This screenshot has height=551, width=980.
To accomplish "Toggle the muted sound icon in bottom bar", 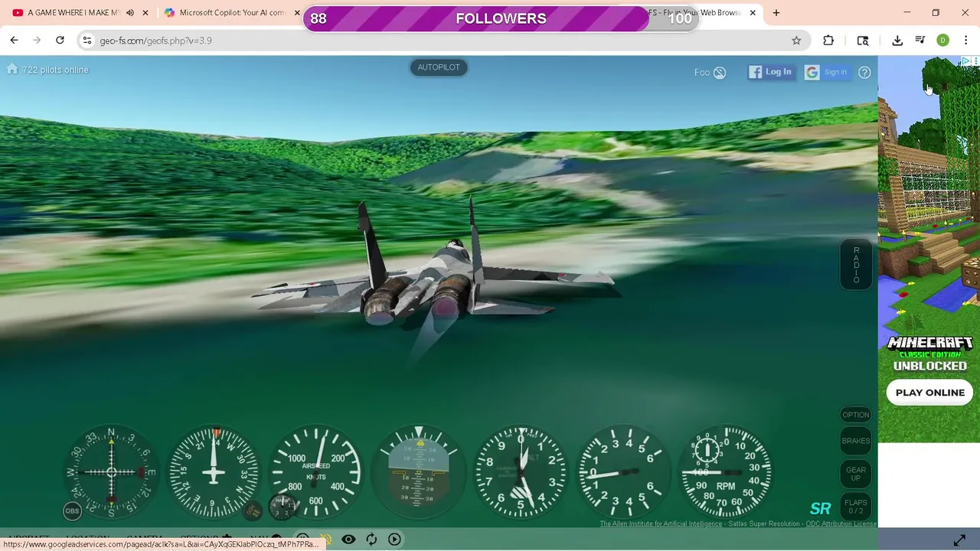I will pyautogui.click(x=325, y=540).
